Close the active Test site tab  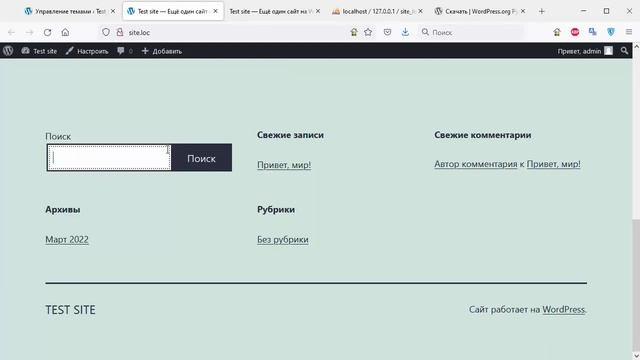216,11
